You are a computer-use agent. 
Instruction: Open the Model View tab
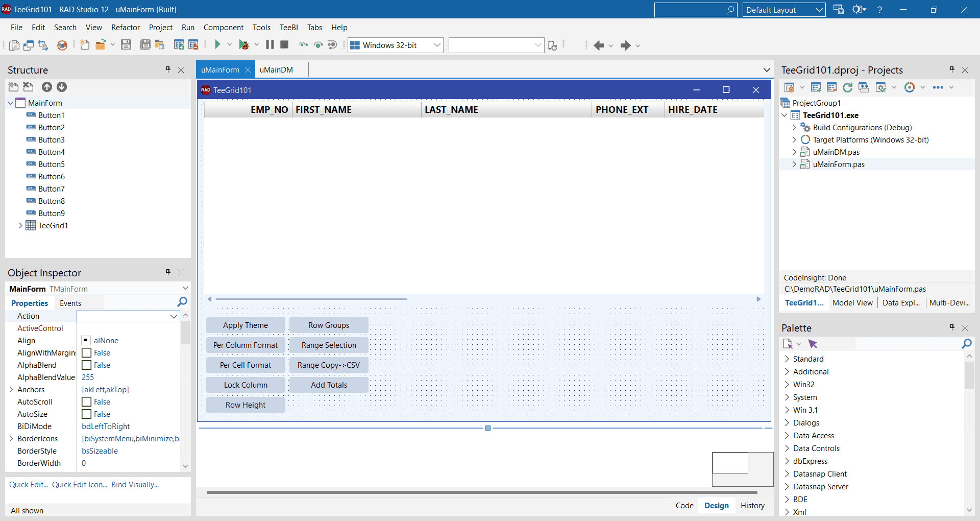tap(852, 303)
